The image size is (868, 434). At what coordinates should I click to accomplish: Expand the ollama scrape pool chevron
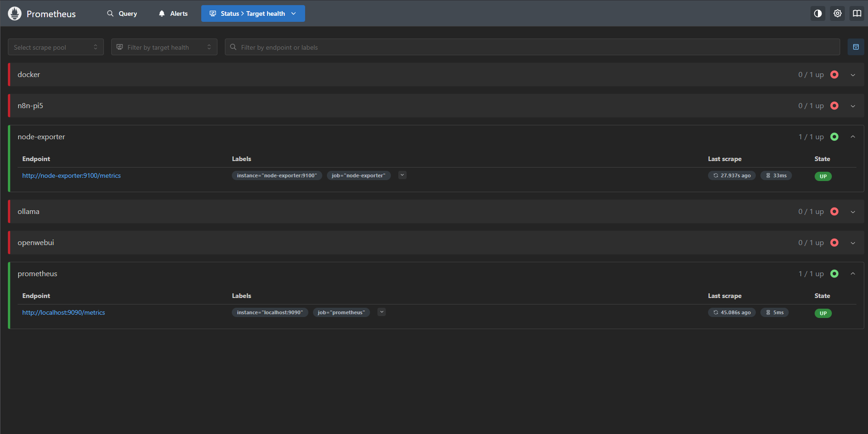(853, 212)
